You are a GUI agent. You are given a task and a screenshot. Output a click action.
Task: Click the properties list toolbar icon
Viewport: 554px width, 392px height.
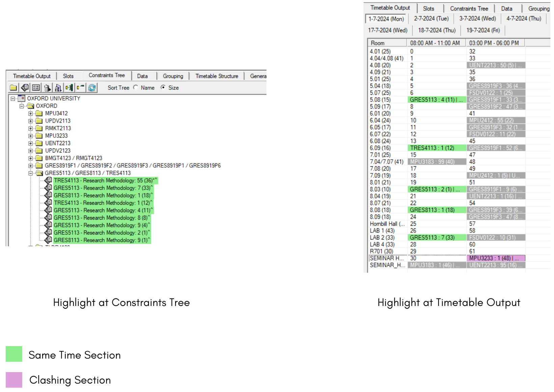[x=36, y=88]
